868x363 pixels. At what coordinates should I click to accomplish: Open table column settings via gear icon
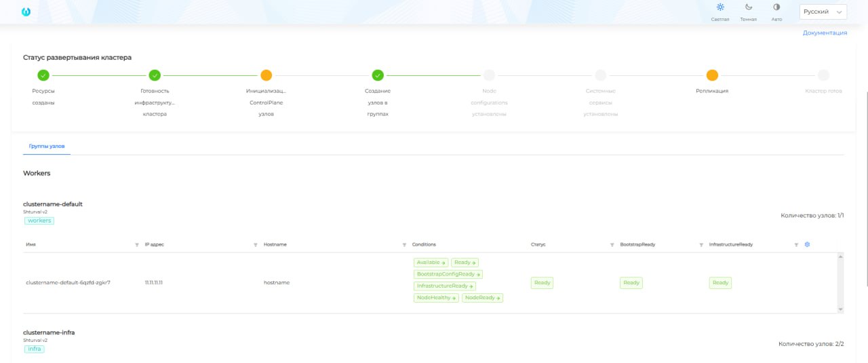tap(807, 244)
